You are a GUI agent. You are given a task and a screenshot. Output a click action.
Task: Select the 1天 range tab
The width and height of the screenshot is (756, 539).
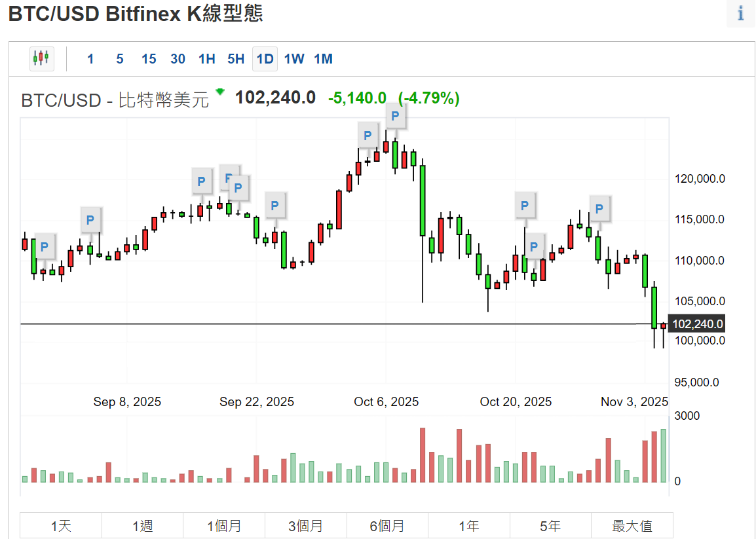coord(60,525)
